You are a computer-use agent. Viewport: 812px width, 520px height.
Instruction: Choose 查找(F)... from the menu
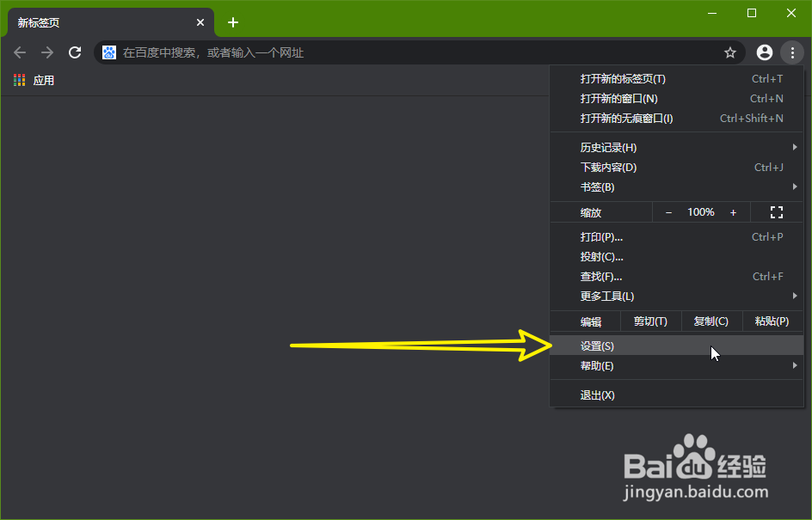(677, 276)
